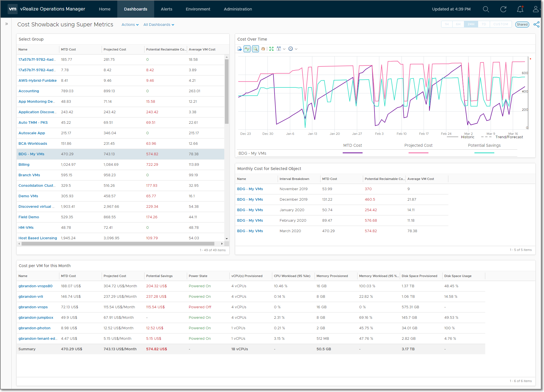Click the Select Group horizontal scrollbar
The height and width of the screenshot is (392, 544).
coord(118,244)
